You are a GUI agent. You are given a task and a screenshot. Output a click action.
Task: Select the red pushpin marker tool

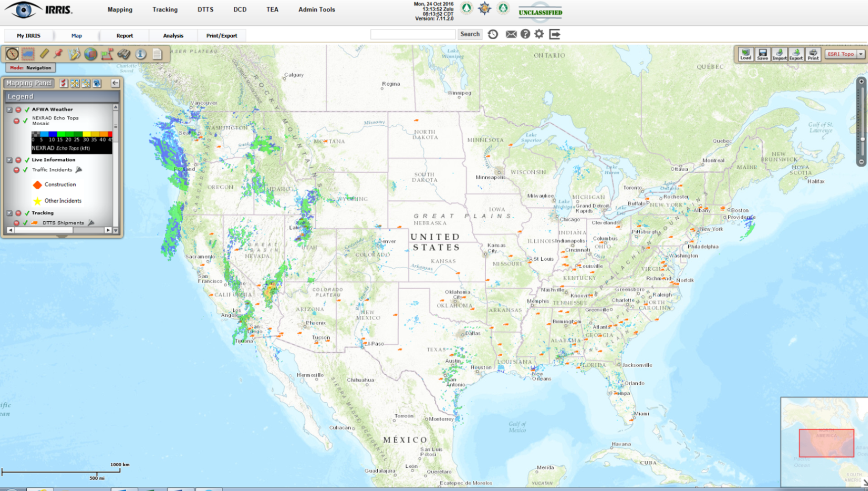pyautogui.click(x=58, y=53)
